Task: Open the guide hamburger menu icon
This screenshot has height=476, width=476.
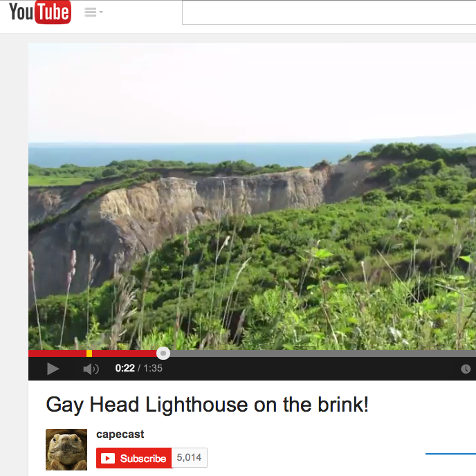Action: tap(91, 12)
